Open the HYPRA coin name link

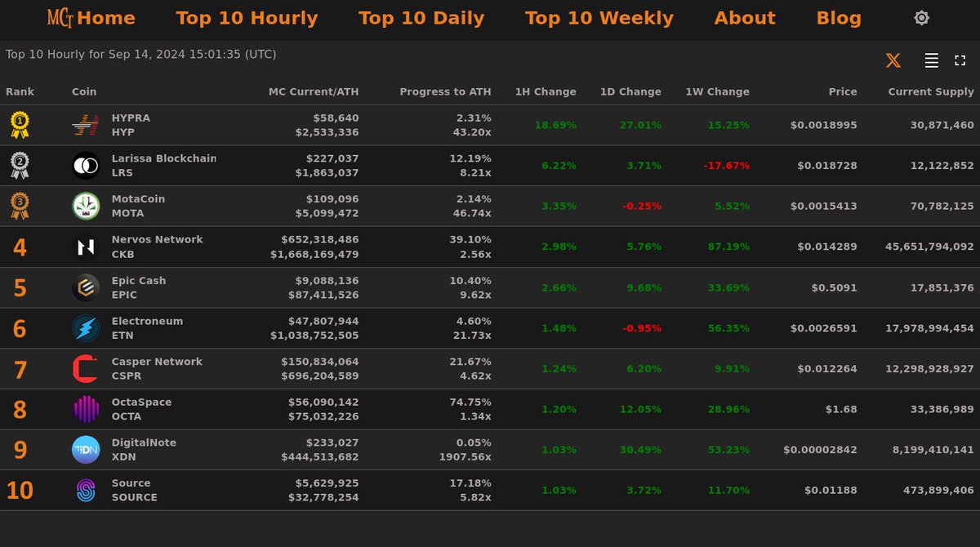(x=131, y=118)
